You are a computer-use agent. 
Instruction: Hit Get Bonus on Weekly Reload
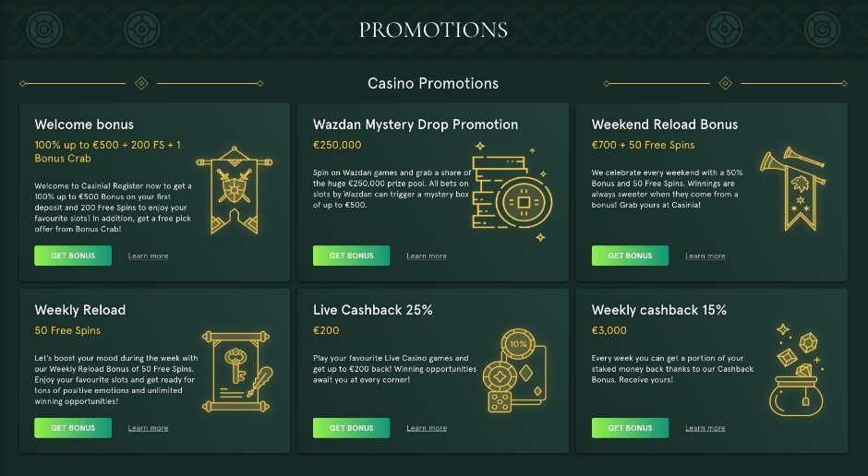pos(73,428)
